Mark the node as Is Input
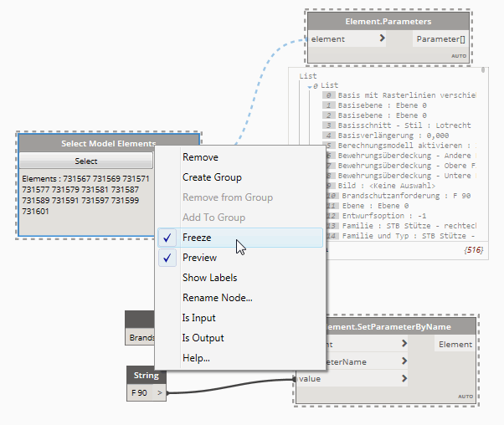Viewport: 504px width, 425px height. coord(198,318)
